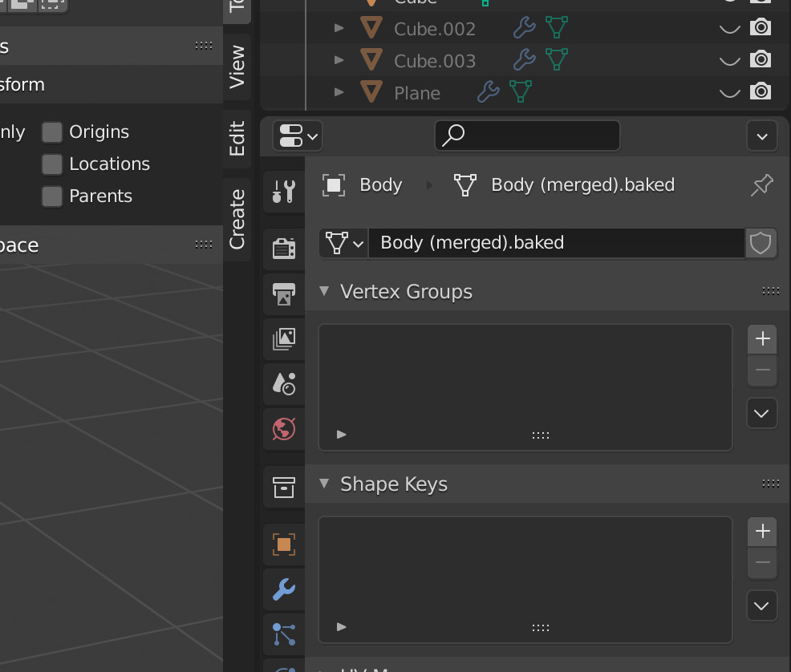The height and width of the screenshot is (672, 791).
Task: Click the properties search field
Action: [x=528, y=135]
